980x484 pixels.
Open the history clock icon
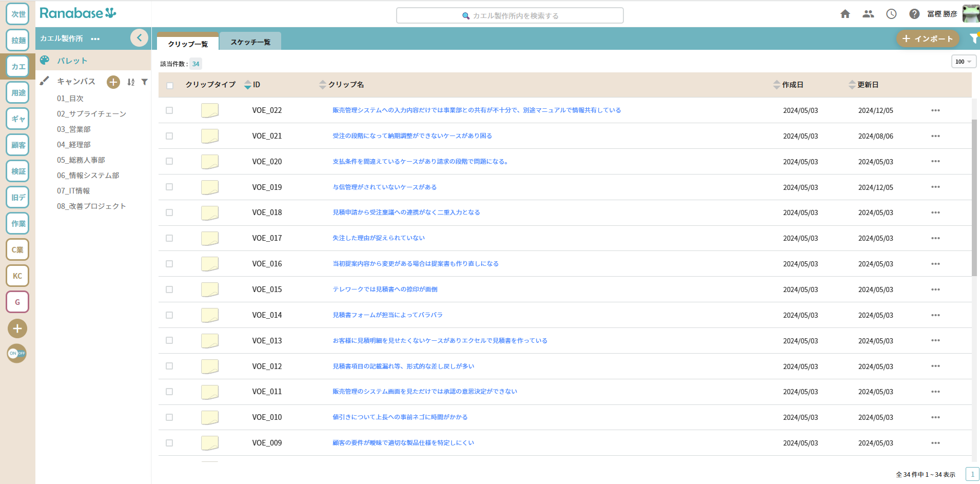pos(891,14)
